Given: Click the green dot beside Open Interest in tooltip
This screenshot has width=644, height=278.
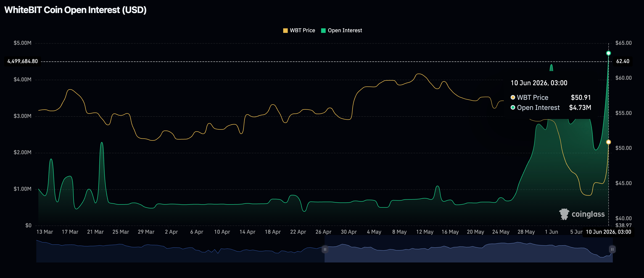Looking at the screenshot, I should [513, 108].
